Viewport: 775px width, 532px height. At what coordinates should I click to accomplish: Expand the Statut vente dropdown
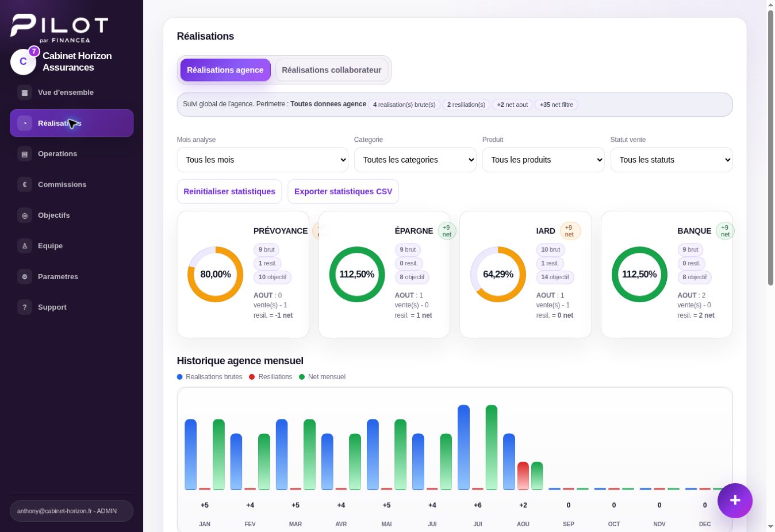click(x=672, y=160)
